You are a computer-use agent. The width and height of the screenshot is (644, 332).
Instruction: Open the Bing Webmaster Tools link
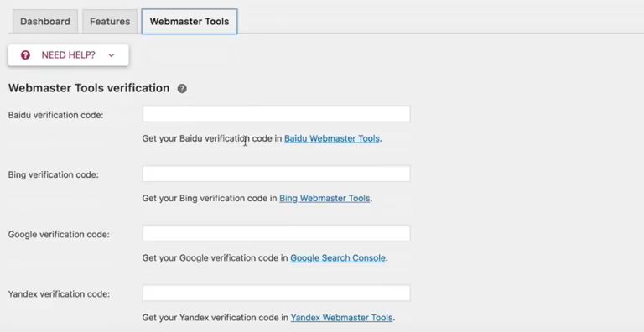tap(325, 198)
